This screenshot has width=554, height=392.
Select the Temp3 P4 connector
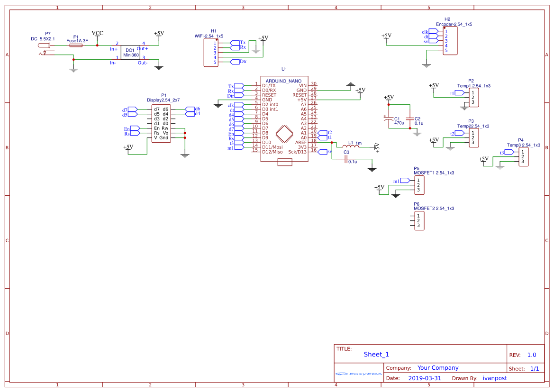point(523,157)
